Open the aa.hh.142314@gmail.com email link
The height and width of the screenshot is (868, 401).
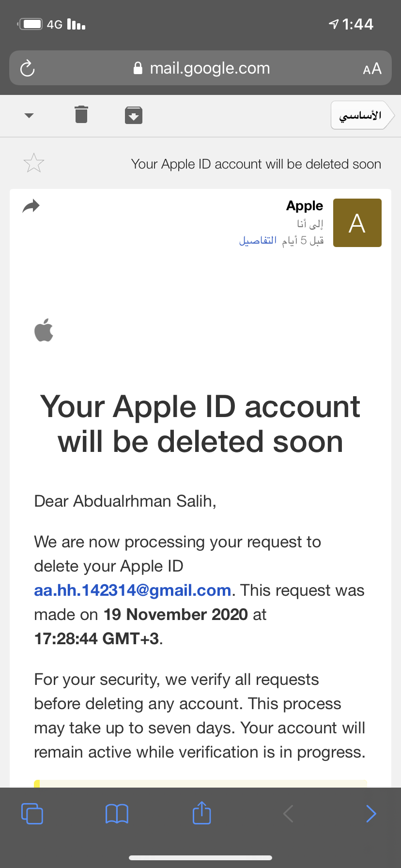pyautogui.click(x=132, y=590)
